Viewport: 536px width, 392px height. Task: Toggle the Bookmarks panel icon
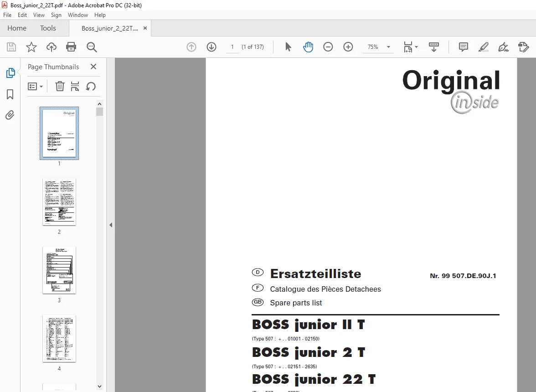(x=10, y=94)
